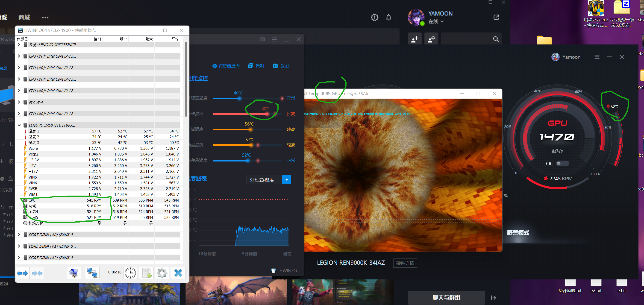The width and height of the screenshot is (644, 305).
Task: Expand first CPU [#0] Intel Core i9 group
Action: [x=19, y=56]
